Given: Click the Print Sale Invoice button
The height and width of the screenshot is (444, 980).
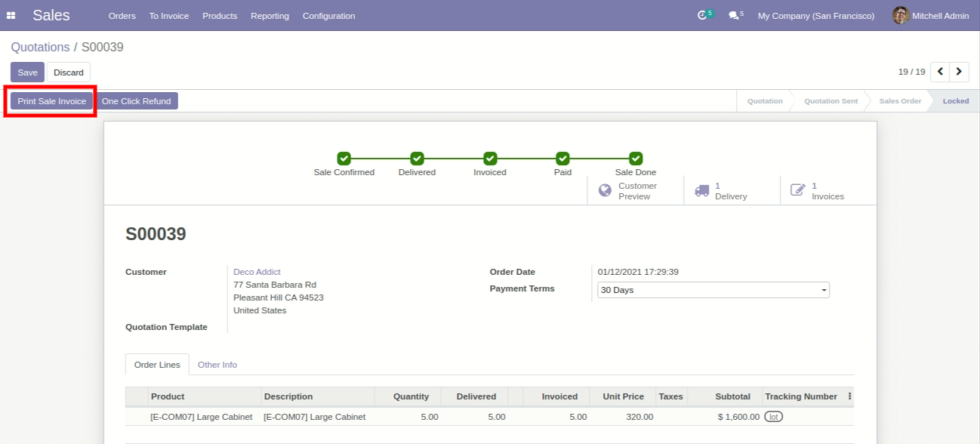Looking at the screenshot, I should 52,101.
